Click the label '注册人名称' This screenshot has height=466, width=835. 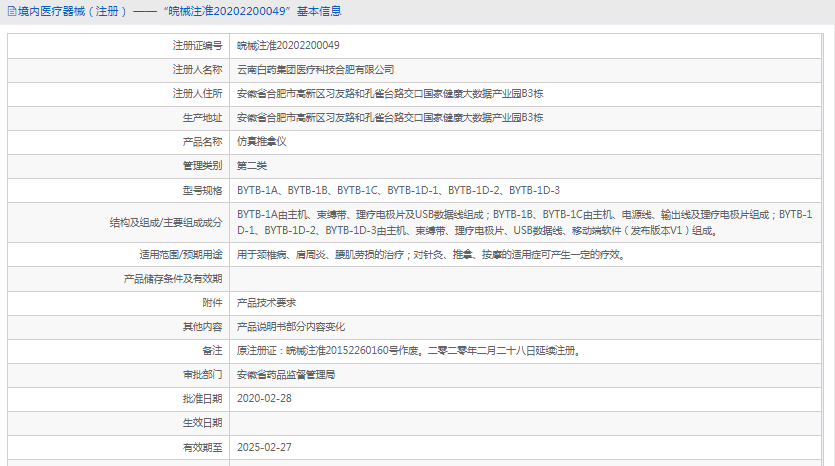click(x=197, y=70)
